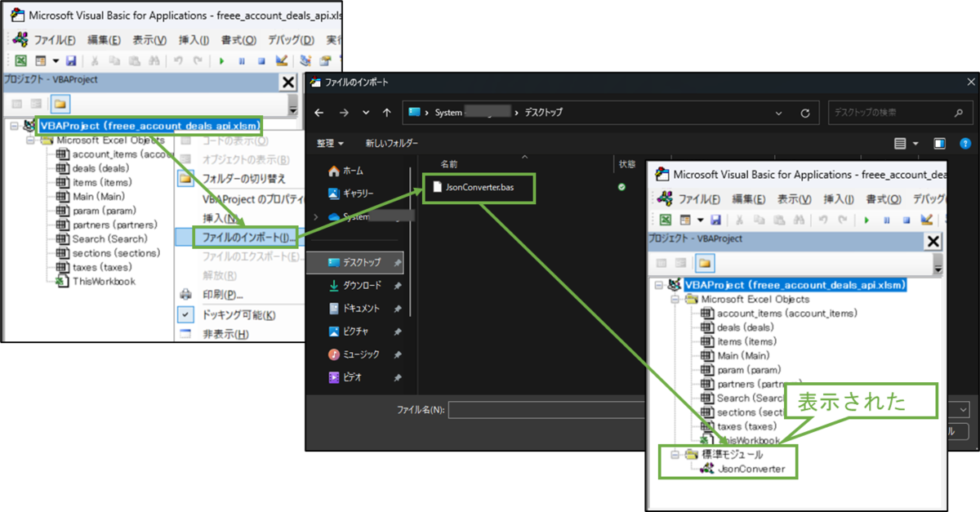The image size is (980, 512).
Task: Select JsonConverter module under 標準モジュール
Action: coord(751,469)
